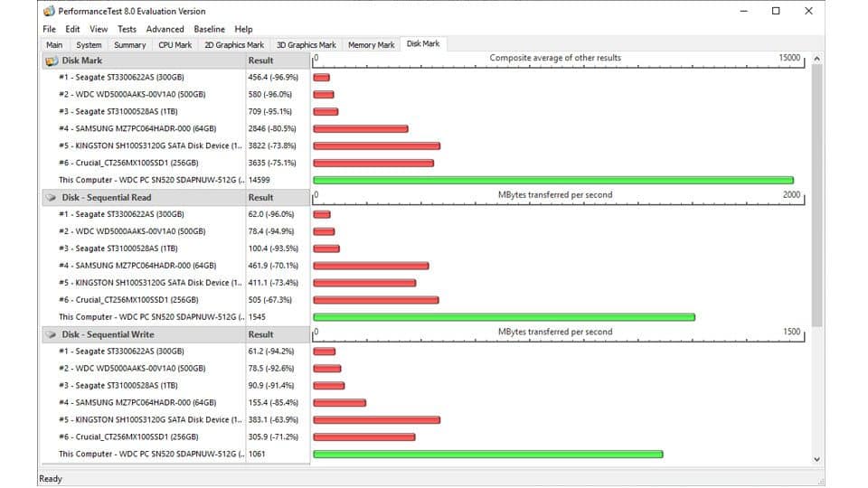
Task: Open the Baseline menu
Action: [x=209, y=29]
